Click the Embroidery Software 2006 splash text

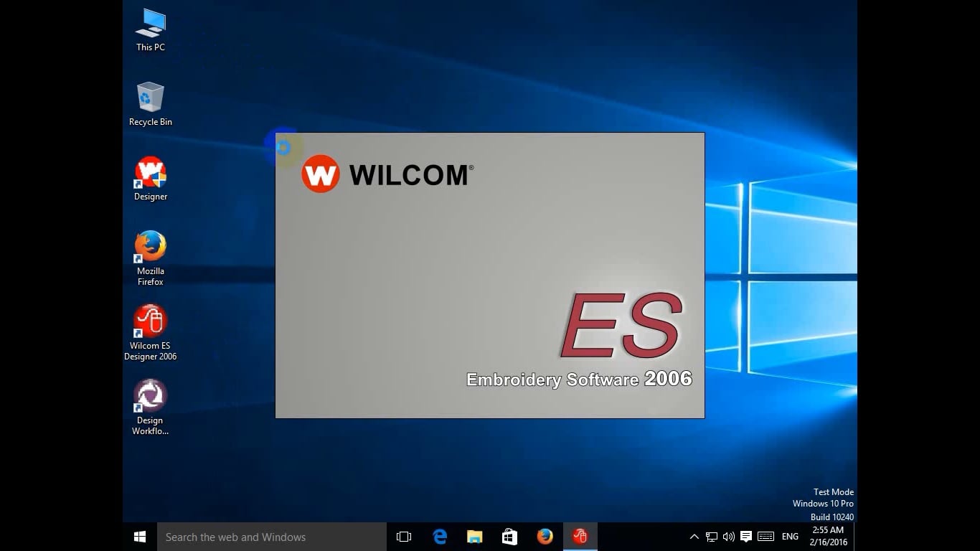(579, 379)
